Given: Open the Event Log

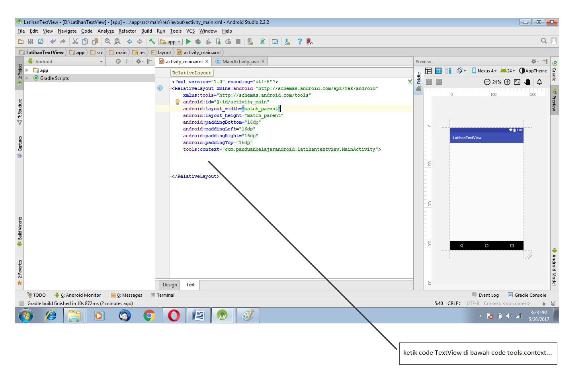Looking at the screenshot, I should 485,295.
